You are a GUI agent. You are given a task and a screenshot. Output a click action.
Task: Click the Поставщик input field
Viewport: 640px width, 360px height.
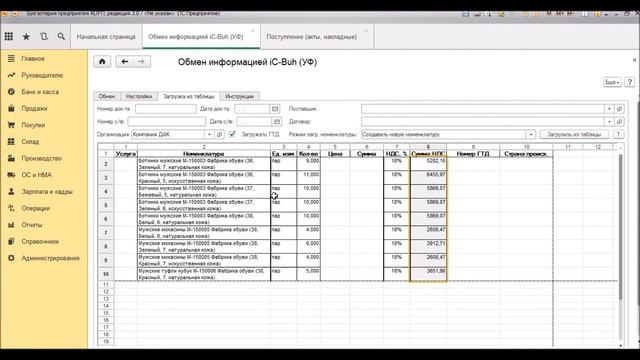tap(483, 109)
